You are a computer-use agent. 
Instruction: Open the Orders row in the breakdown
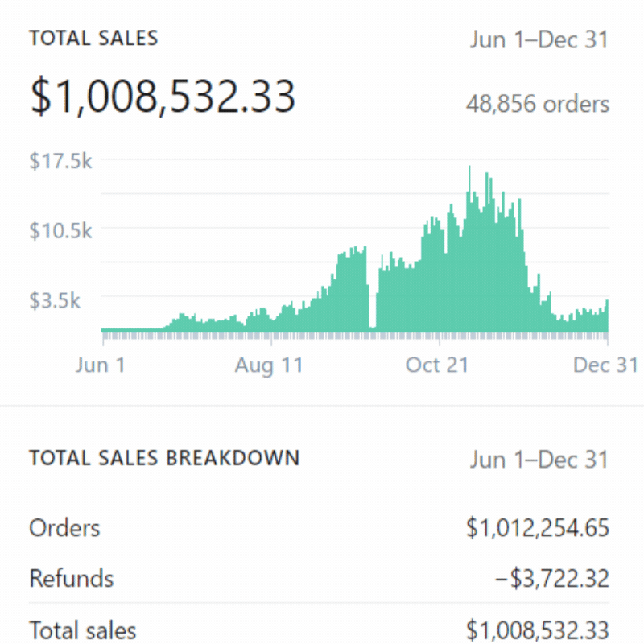point(64,528)
